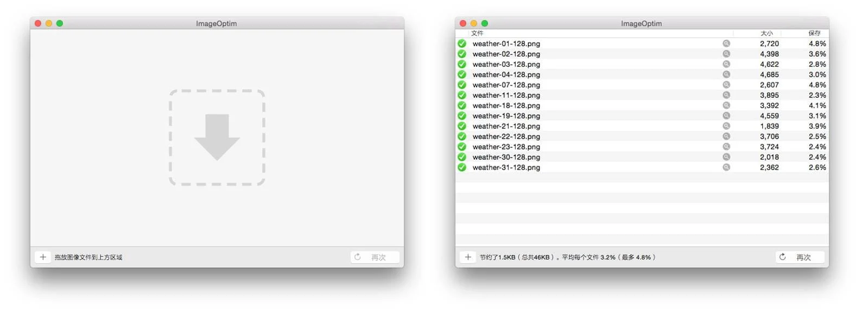
Task: Click 再次 button in empty ImageOptim window
Action: [x=375, y=257]
